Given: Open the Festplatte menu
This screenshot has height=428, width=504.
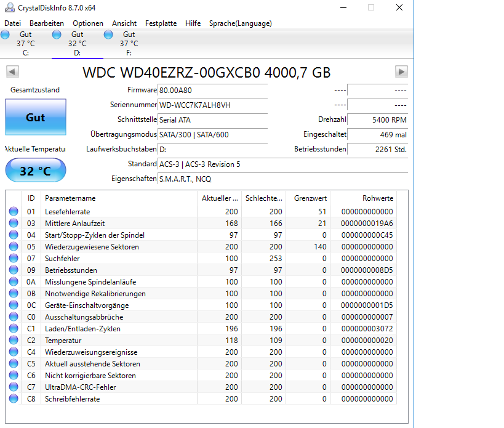Looking at the screenshot, I should [x=161, y=23].
